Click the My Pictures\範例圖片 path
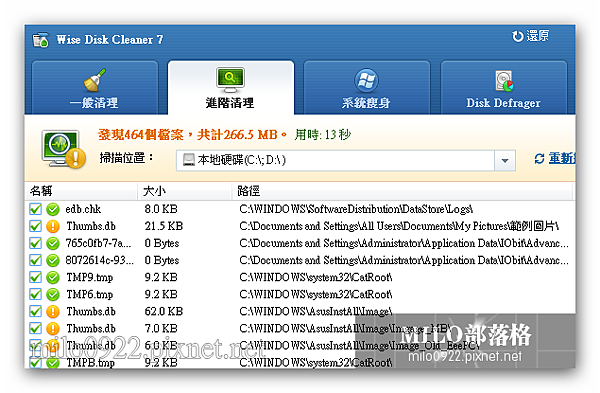Screen dimensions: 600x393 tap(399, 226)
